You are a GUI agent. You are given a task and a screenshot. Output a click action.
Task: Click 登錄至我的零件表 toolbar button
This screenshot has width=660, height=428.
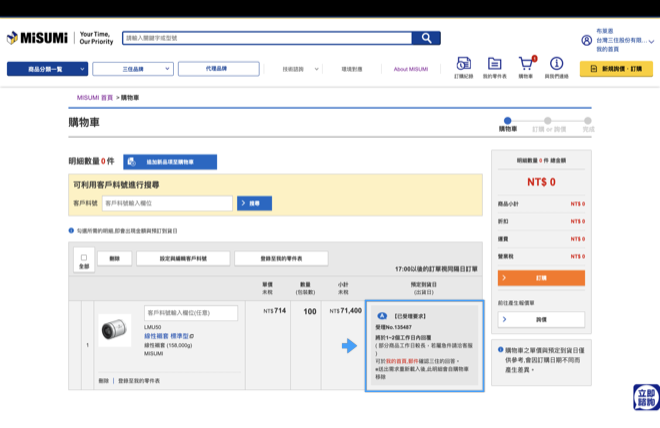[x=281, y=258]
